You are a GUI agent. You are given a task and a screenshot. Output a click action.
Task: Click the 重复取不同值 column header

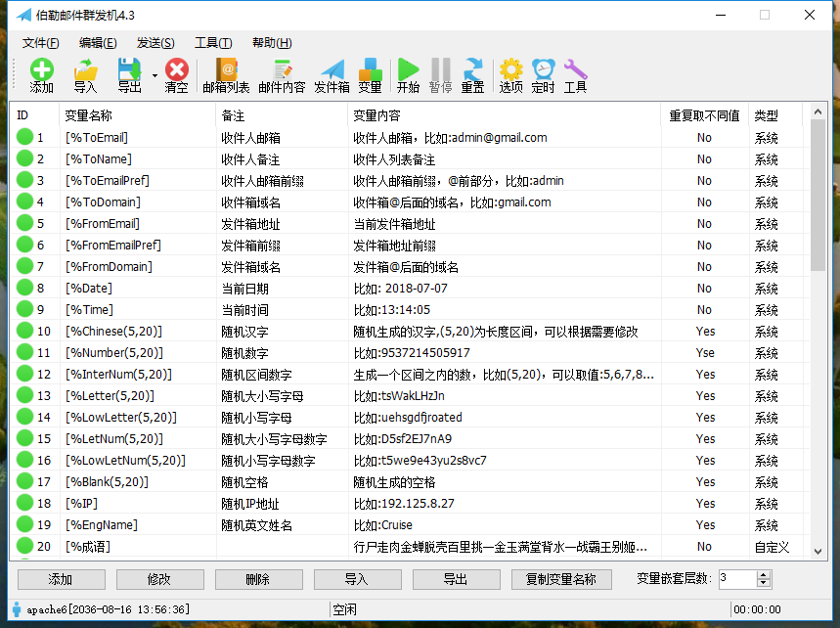coord(704,115)
